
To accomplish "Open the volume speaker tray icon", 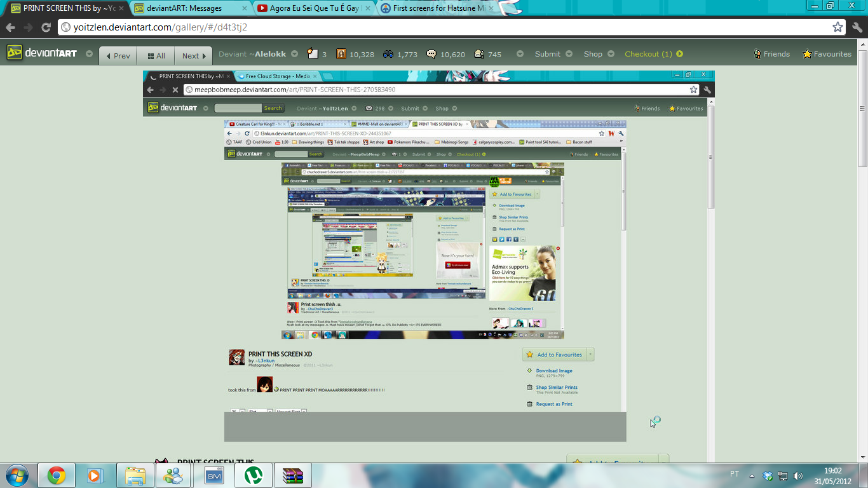I will [x=798, y=475].
